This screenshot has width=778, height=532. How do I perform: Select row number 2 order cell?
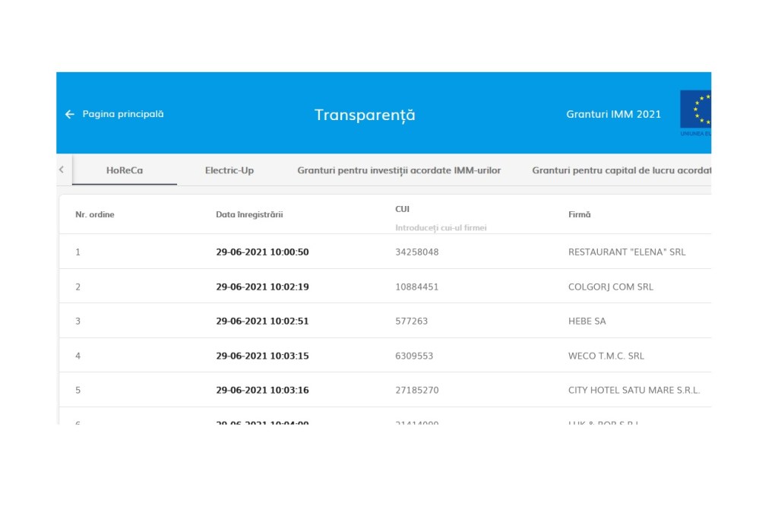tap(78, 287)
